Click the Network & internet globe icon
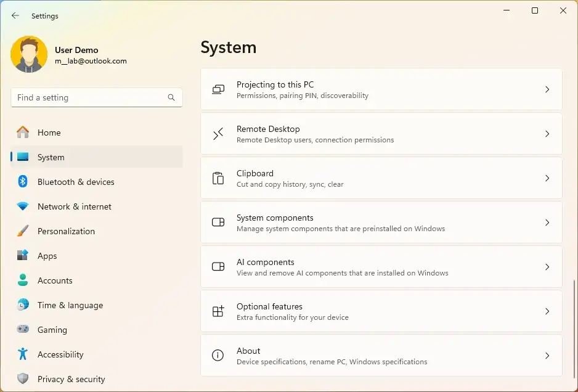Viewport: 578px width, 392px height. [23, 206]
